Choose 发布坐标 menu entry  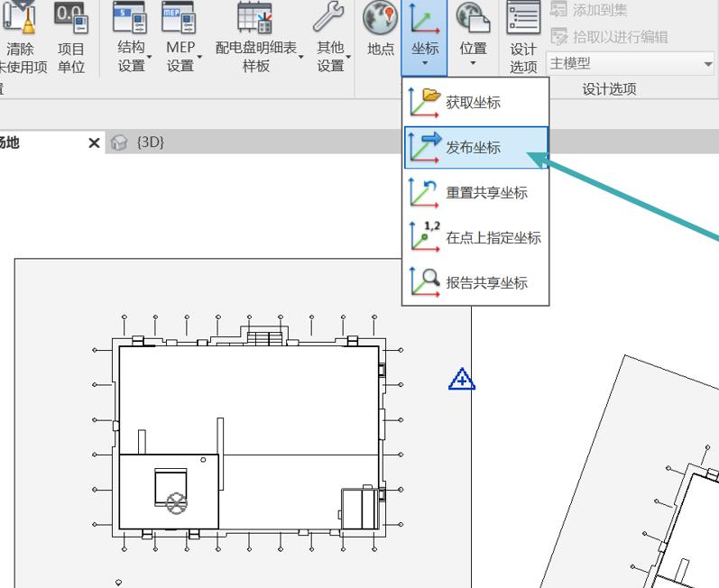pos(475,147)
